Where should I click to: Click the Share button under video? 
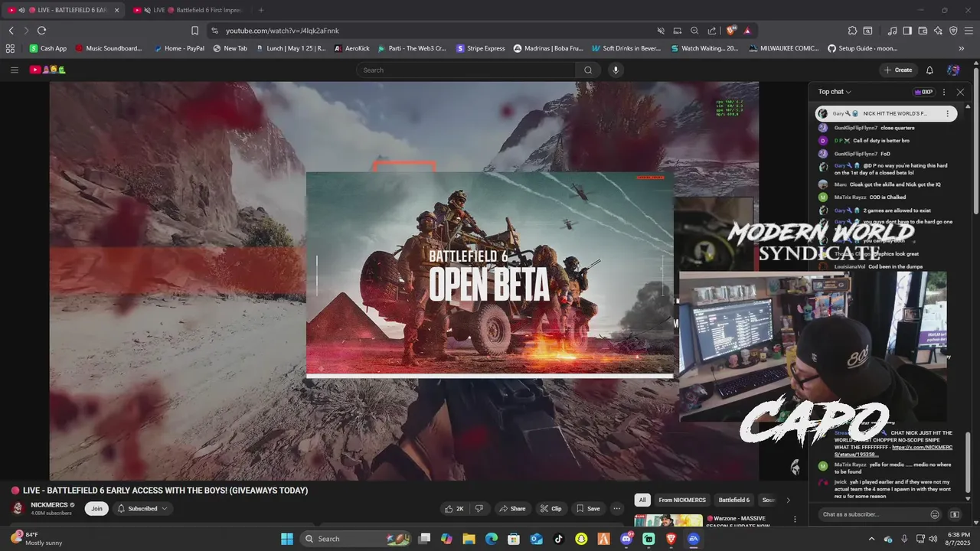click(x=512, y=508)
